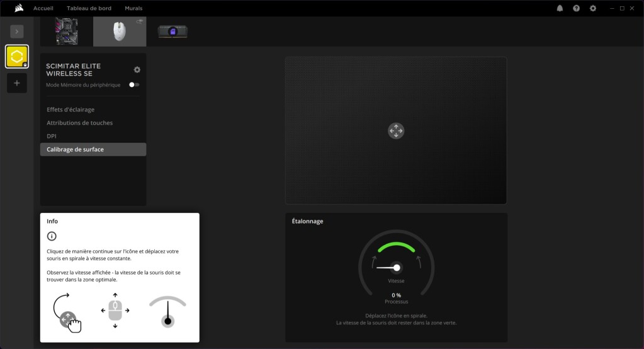Click the Vitesse speed gauge needle
This screenshot has width=644, height=349.
(388, 268)
